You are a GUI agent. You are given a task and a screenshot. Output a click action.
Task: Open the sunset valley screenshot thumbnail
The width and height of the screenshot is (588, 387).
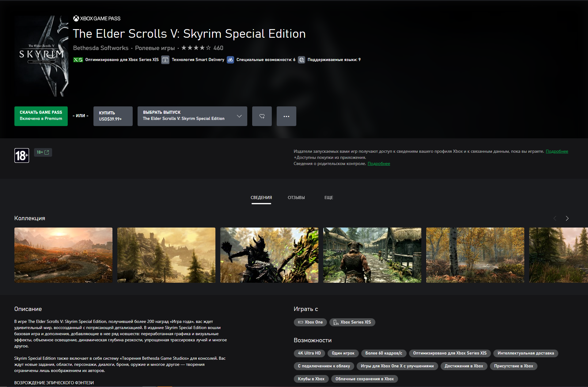coord(63,255)
